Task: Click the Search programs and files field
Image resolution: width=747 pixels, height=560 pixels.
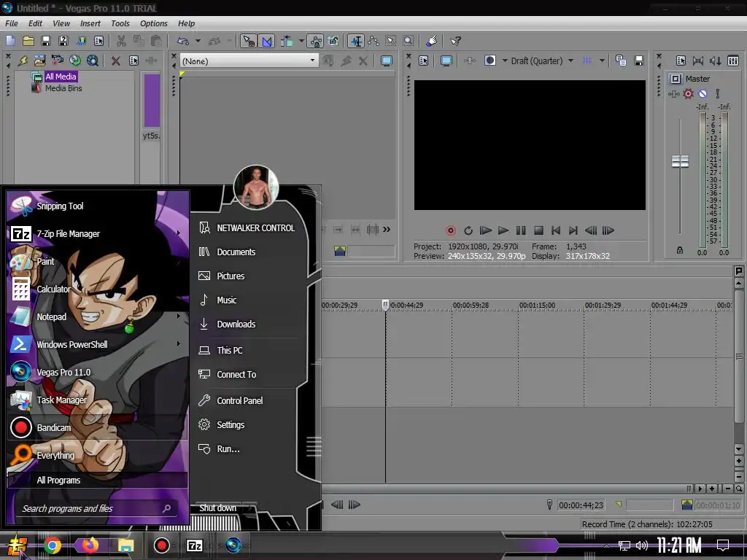Action: 96,508
